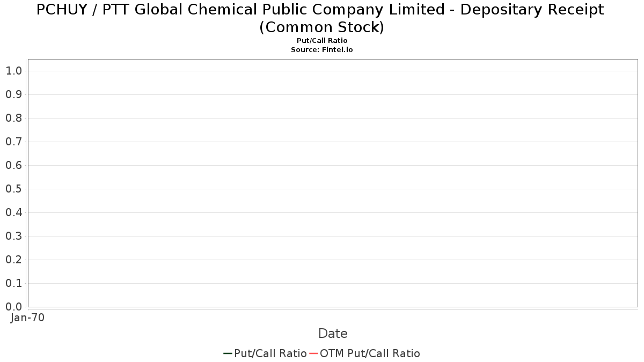Screen dimensions: 644x362
Task: Click the 0.1 y-axis label
Action: point(13,283)
